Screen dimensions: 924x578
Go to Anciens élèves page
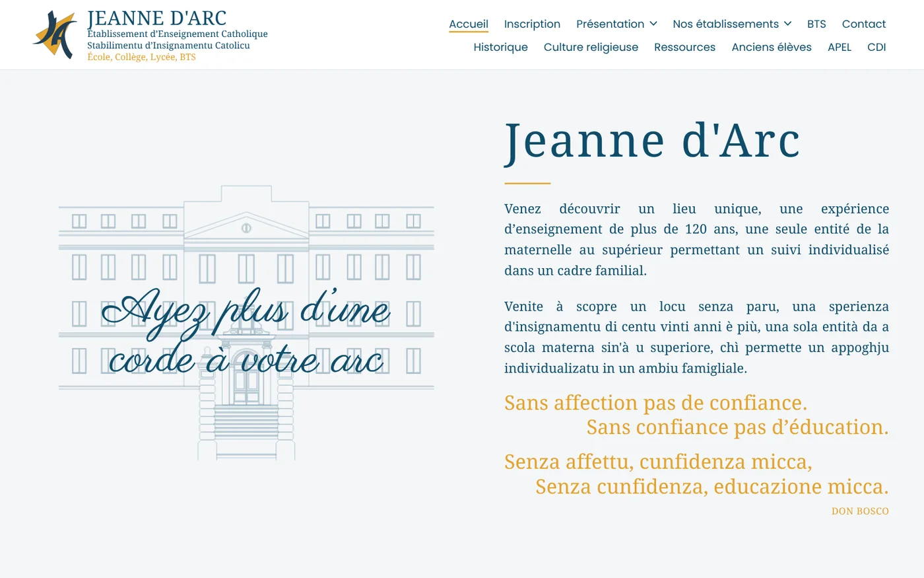click(x=772, y=47)
